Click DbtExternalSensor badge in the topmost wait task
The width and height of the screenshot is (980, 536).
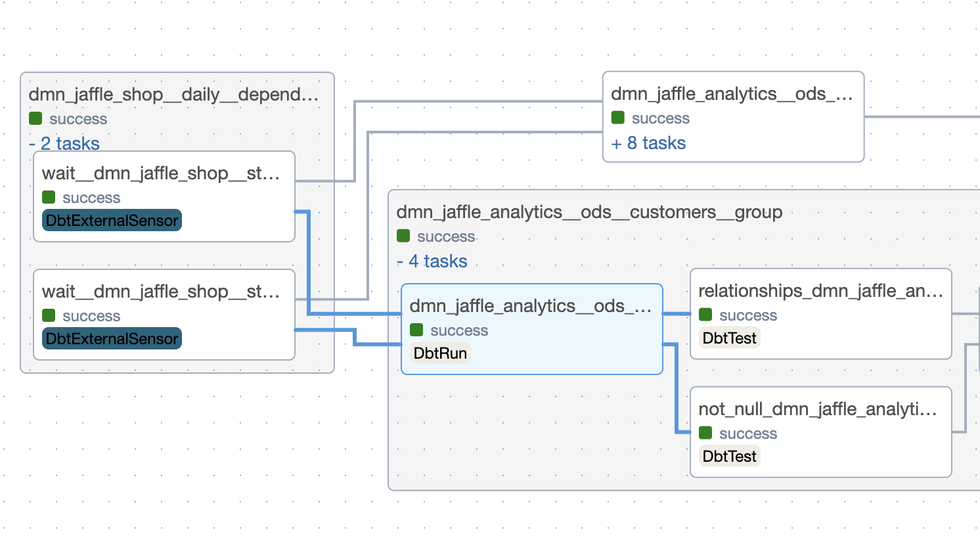click(112, 220)
